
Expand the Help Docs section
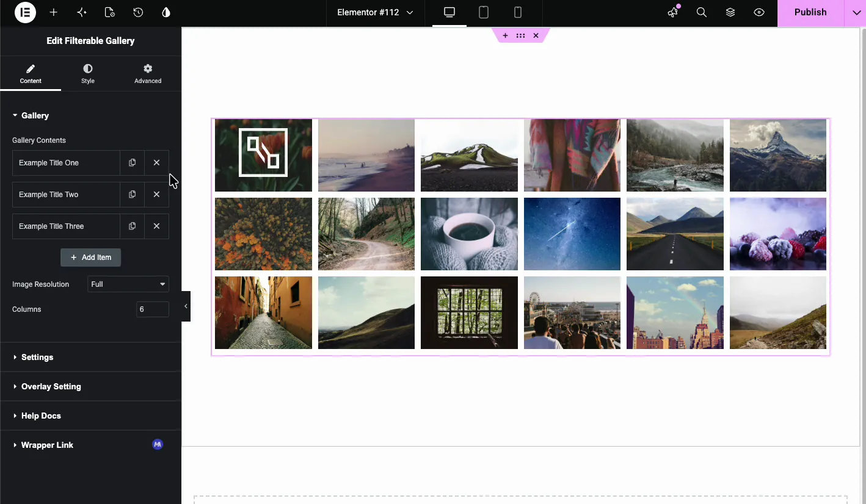tap(90, 416)
